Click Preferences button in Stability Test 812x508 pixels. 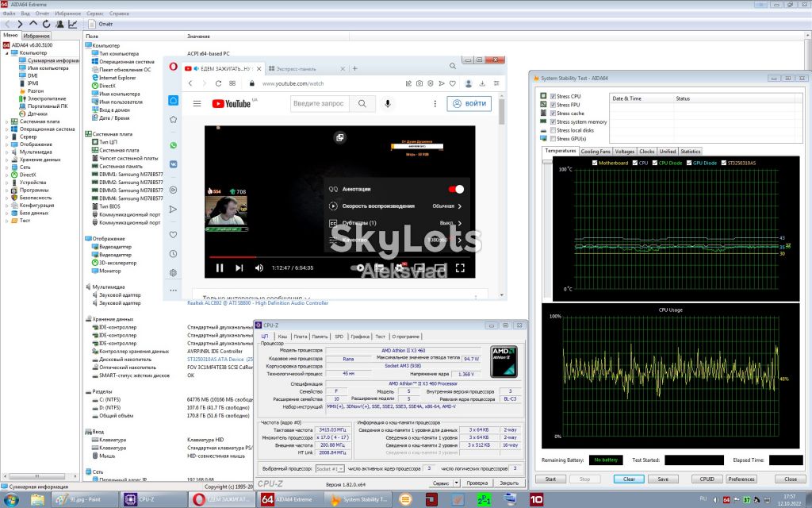click(741, 479)
